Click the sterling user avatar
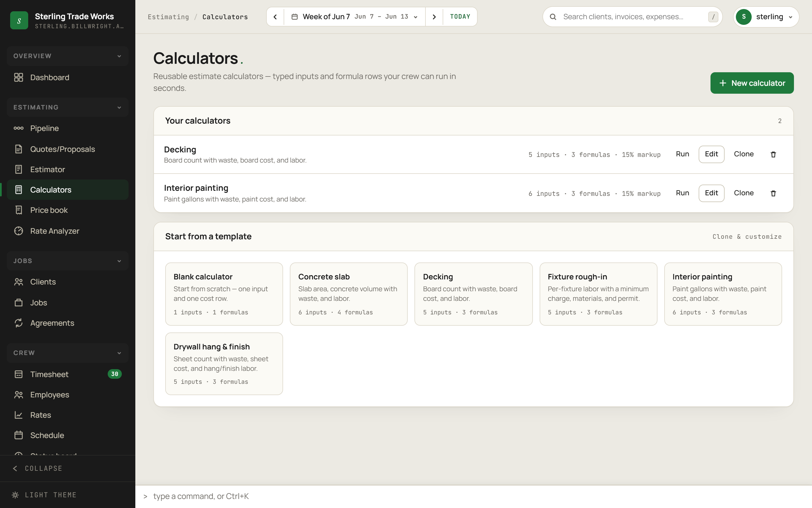This screenshot has height=508, width=812. (743, 17)
